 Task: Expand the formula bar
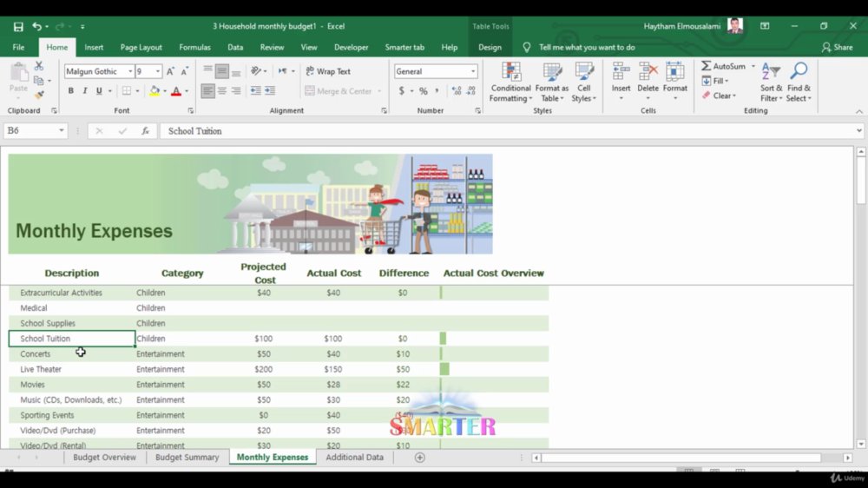pyautogui.click(x=858, y=131)
